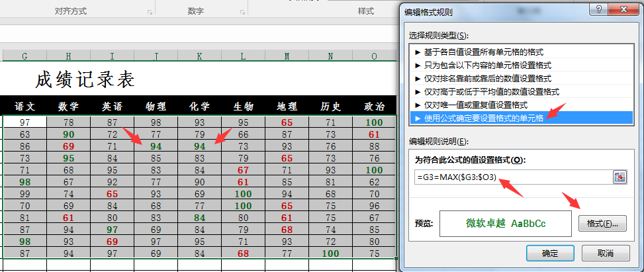644x272 pixels.
Task: Select the red 61 in 政治 column
Action: (374, 134)
